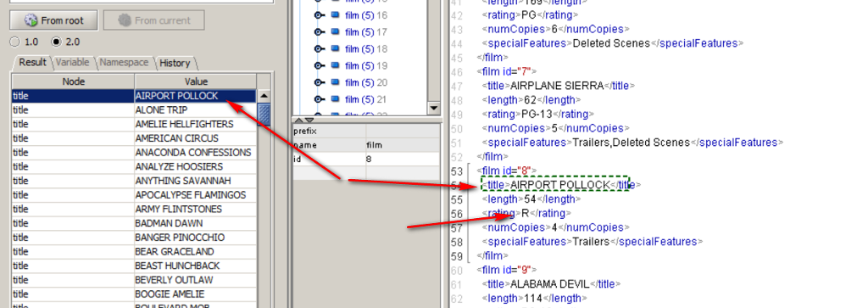
Task: Select the AMERICAN CIRCUS result row
Action: coord(135,138)
